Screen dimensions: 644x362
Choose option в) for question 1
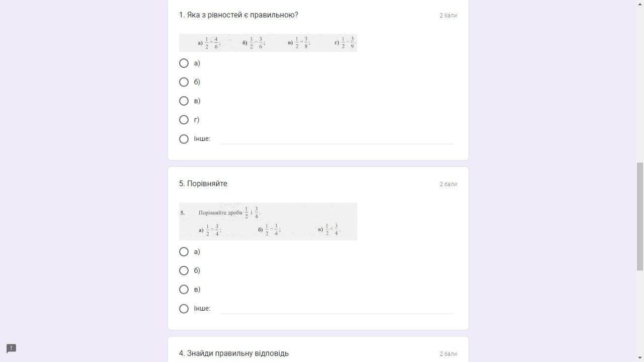tap(184, 101)
